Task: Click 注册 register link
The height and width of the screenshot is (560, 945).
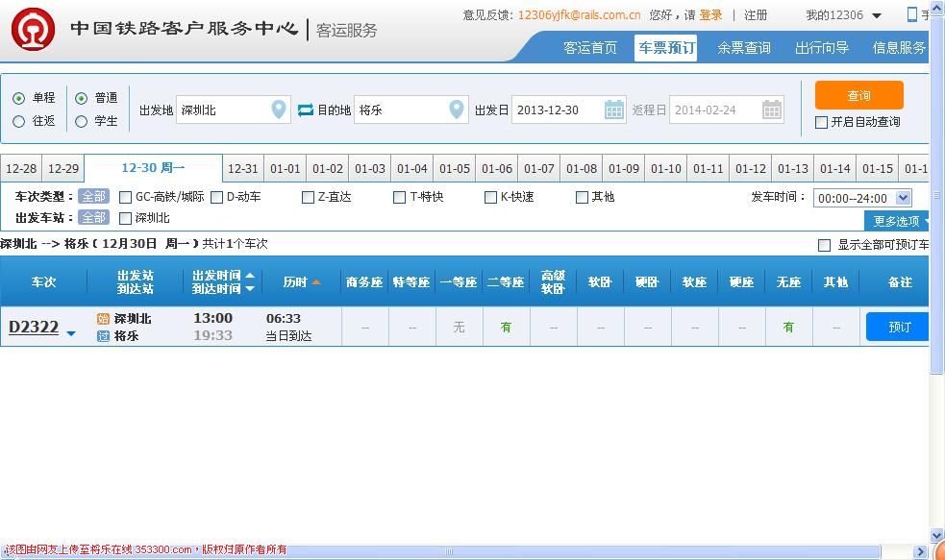Action: [756, 15]
